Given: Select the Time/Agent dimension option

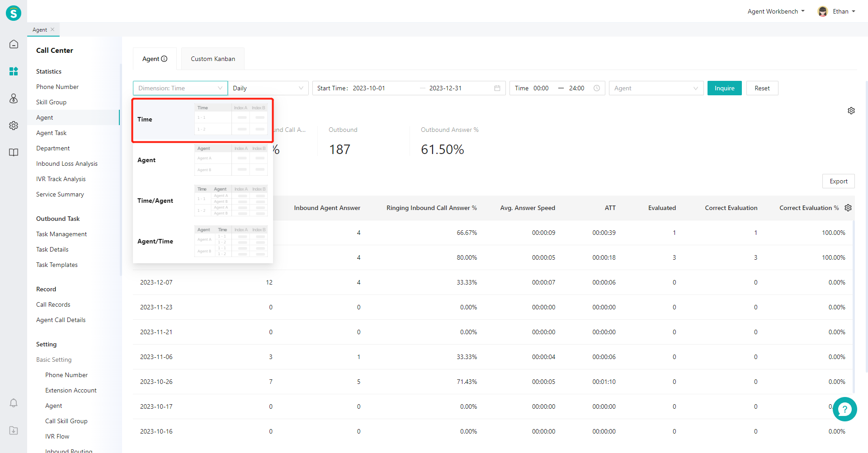Looking at the screenshot, I should coord(203,201).
